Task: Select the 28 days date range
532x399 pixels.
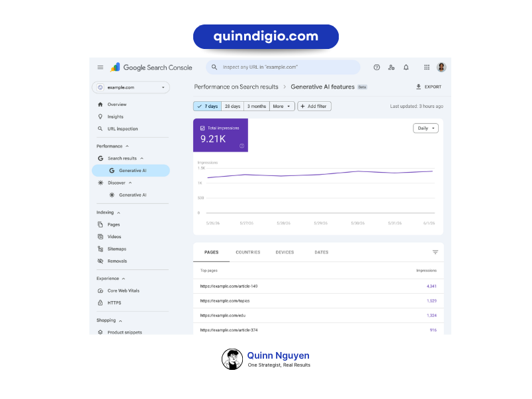Action: point(232,106)
